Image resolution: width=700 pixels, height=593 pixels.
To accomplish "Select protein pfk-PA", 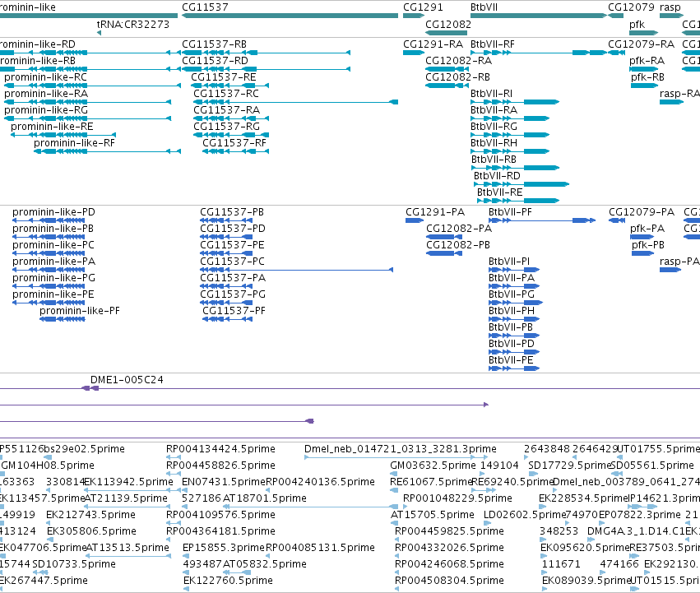I will click(647, 229).
